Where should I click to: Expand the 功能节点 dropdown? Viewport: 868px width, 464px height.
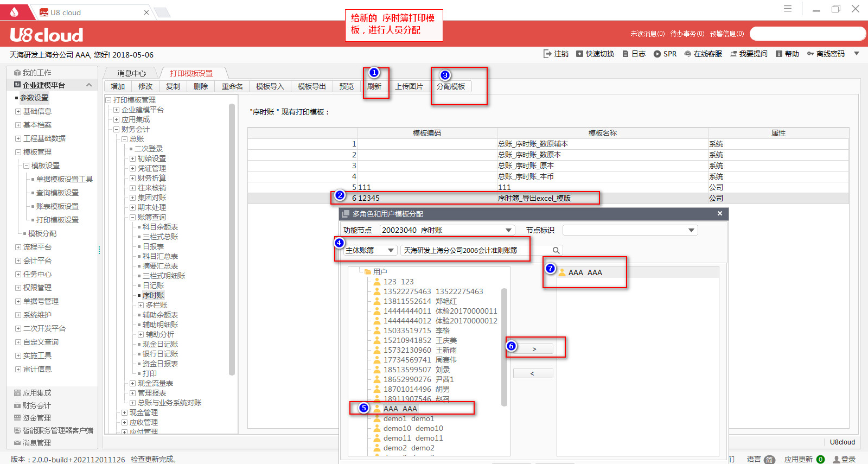508,230
